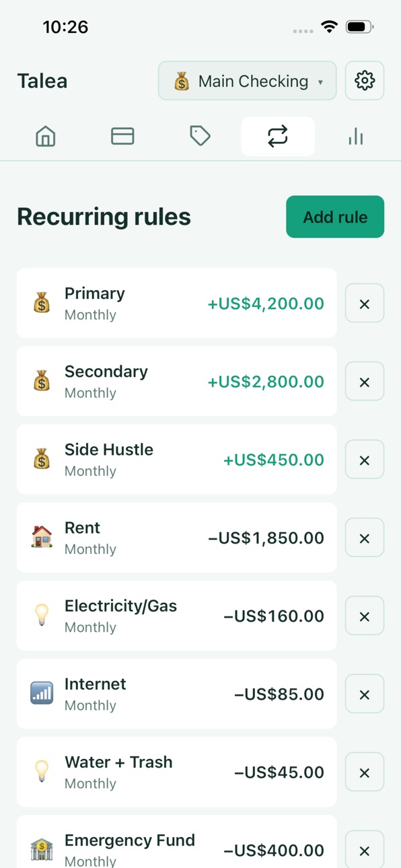Delete the Electricity/Gas rule
401x868 pixels.
pos(365,616)
